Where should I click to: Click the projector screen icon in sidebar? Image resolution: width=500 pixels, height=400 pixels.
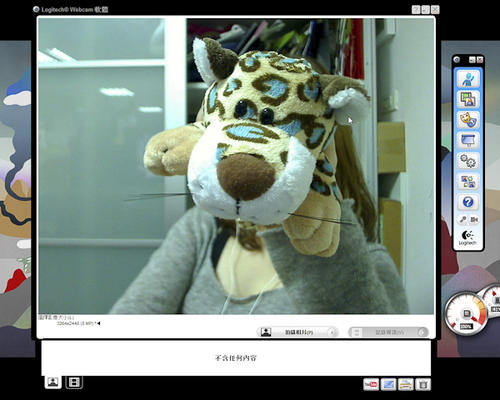click(x=468, y=140)
